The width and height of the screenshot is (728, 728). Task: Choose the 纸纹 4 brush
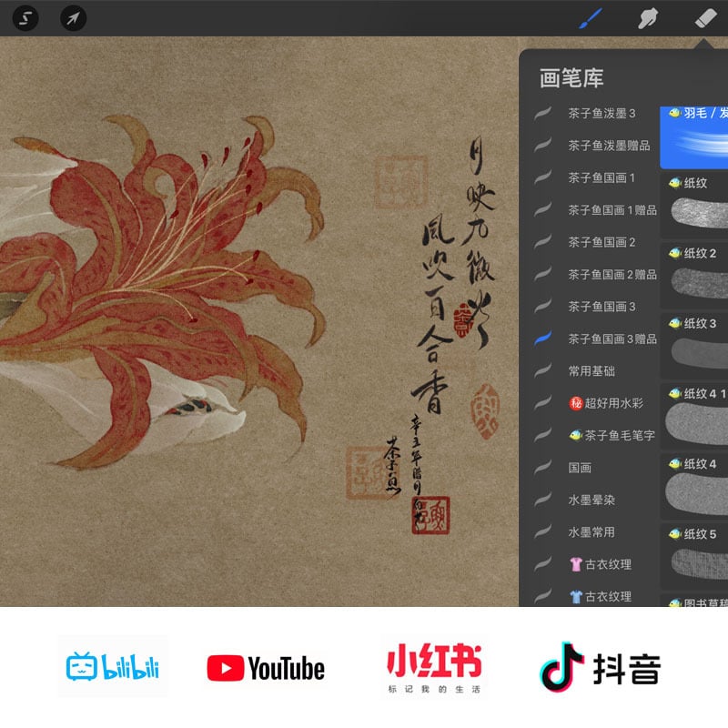click(x=693, y=487)
